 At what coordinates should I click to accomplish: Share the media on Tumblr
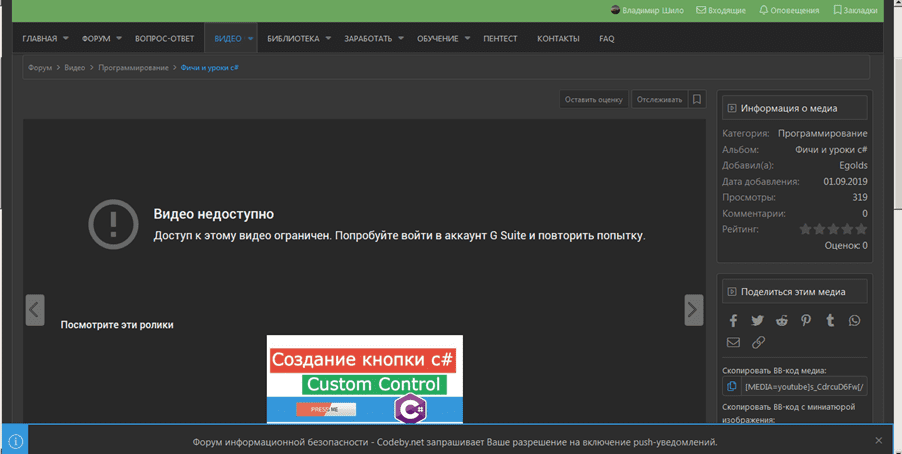830,320
